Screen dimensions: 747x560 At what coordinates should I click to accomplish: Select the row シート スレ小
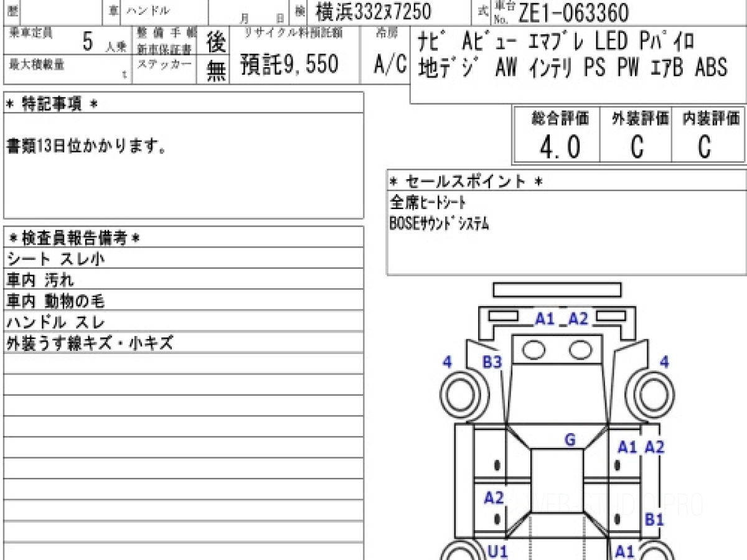(184, 258)
